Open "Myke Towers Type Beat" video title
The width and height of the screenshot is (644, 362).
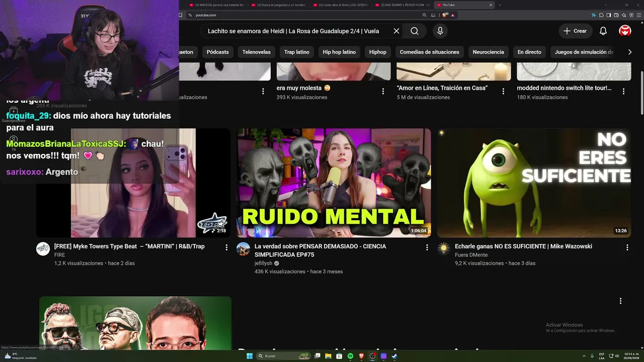pos(129,246)
